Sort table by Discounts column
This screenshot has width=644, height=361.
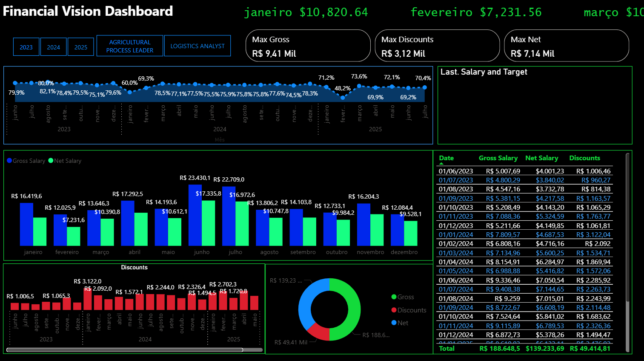[584, 158]
